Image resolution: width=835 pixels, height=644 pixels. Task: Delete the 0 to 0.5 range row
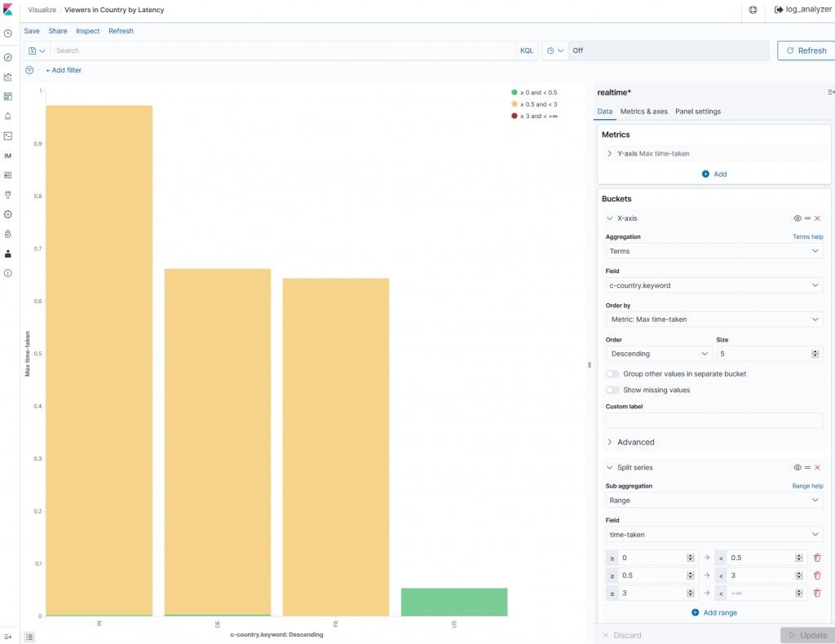pos(817,558)
